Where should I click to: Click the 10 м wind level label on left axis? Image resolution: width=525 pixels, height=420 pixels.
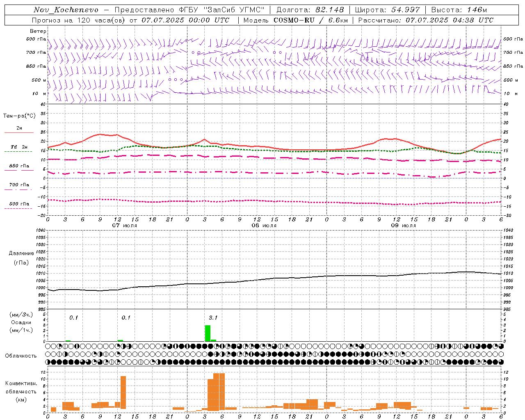(39, 94)
